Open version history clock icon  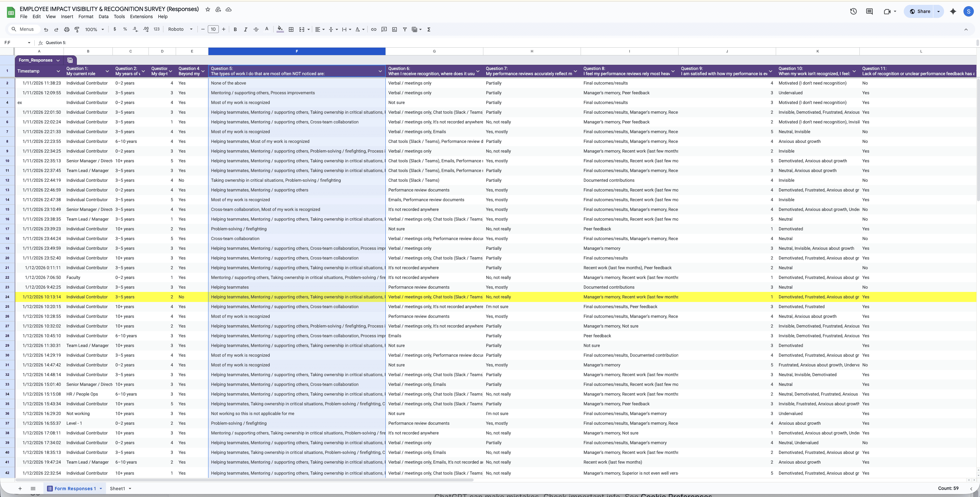853,11
